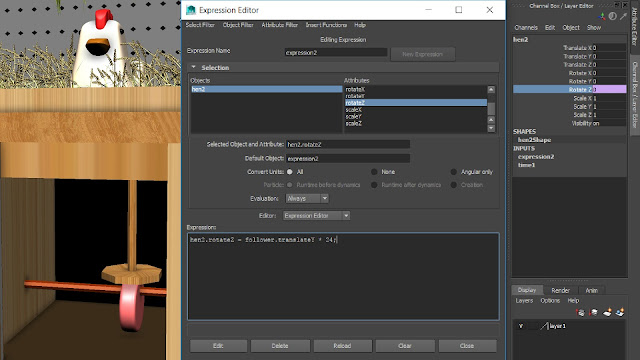The width and height of the screenshot is (640, 360).
Task: Create layer from selected objects icon
Action: click(x=620, y=313)
